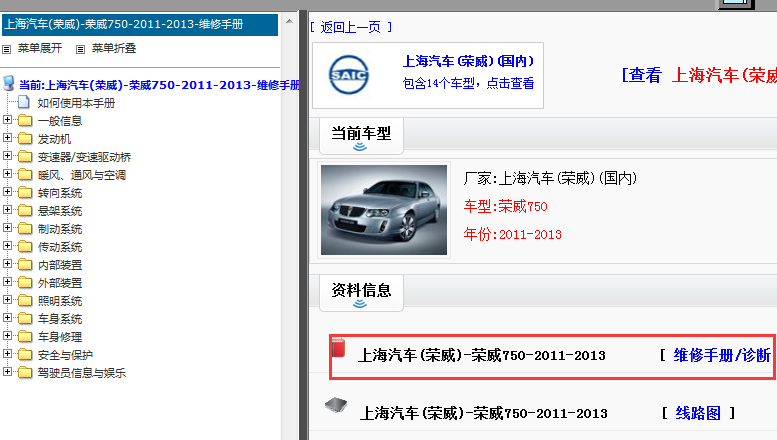Open 如何使用本手册 tree item
Image resolution: width=777 pixels, height=440 pixels.
pos(76,103)
